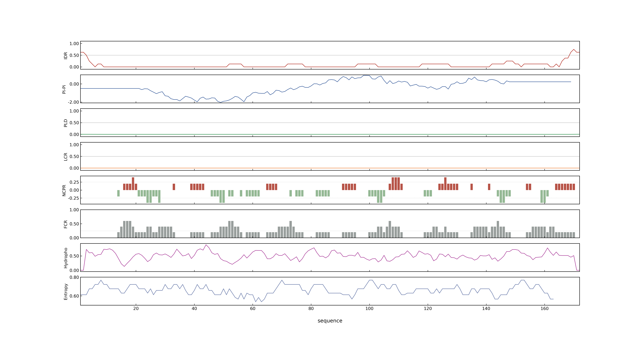Click x-axis tick label 100
Image resolution: width=644 pixels, height=343 pixels.
tap(369, 309)
